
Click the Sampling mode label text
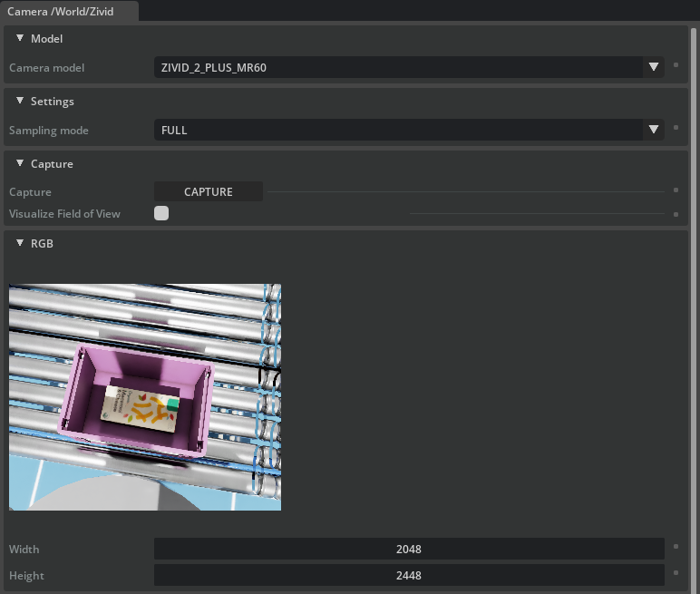tap(49, 130)
